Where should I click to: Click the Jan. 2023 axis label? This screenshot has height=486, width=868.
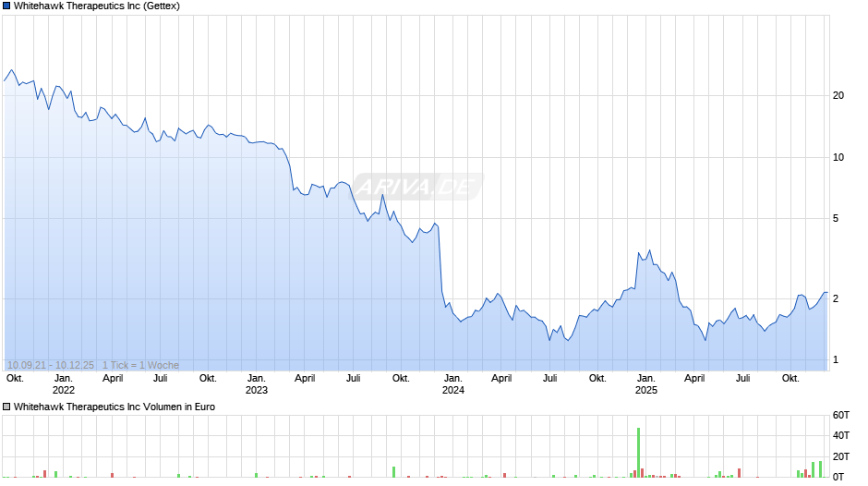(x=257, y=384)
